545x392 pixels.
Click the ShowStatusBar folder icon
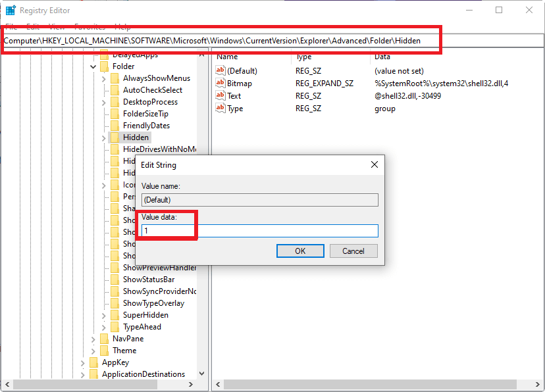tap(115, 279)
